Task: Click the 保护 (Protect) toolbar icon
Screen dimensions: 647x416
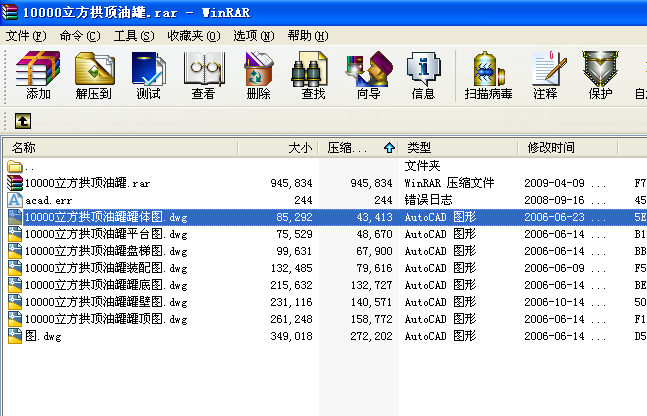Action: [600, 69]
